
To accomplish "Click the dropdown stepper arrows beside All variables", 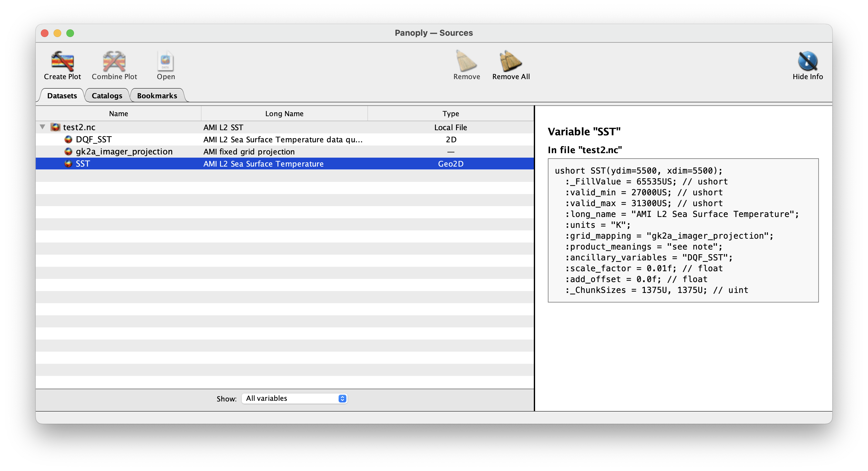I will pyautogui.click(x=342, y=398).
